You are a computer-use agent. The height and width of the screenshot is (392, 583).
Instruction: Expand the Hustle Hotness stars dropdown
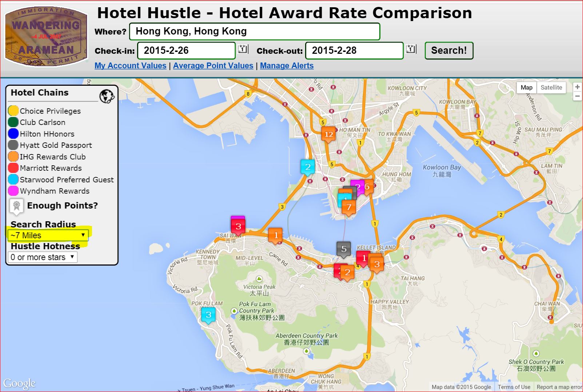[43, 257]
